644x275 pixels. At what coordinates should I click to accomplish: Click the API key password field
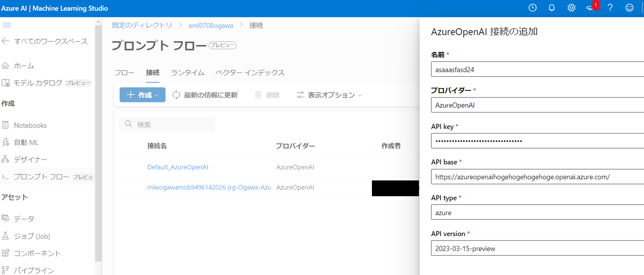(x=537, y=141)
